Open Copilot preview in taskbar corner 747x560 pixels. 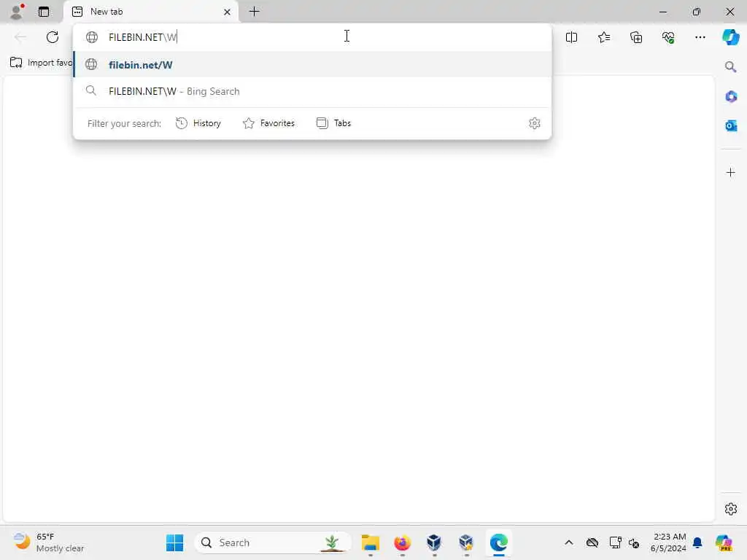(724, 542)
